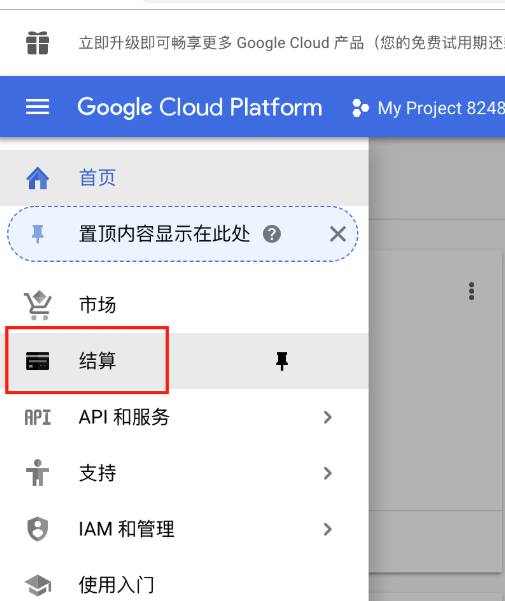Open 使用入门 getting started item

pyautogui.click(x=184, y=585)
